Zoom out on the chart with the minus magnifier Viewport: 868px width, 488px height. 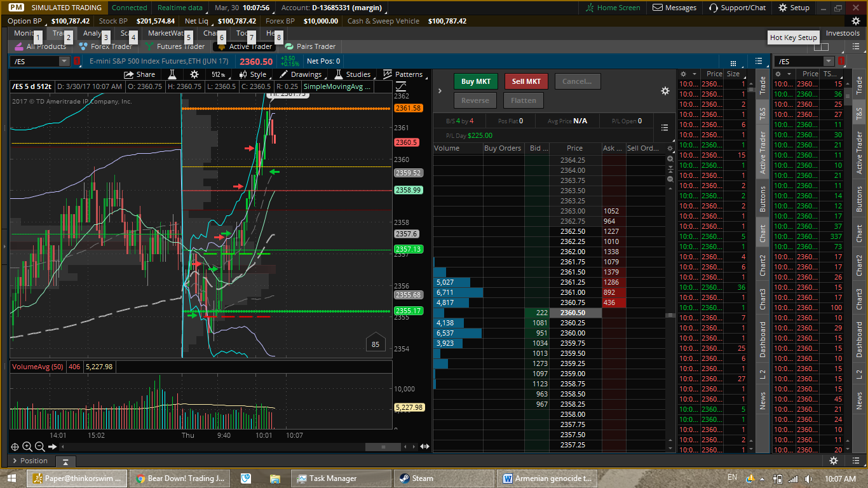[39, 447]
